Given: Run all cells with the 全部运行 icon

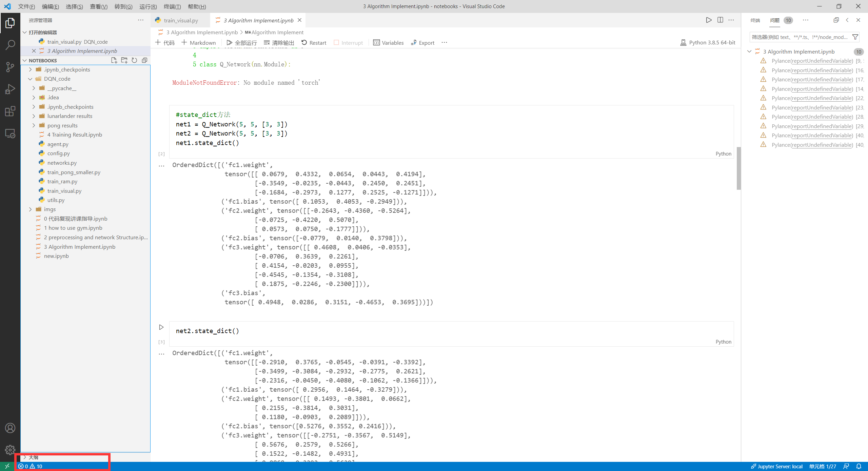Looking at the screenshot, I should [x=242, y=42].
